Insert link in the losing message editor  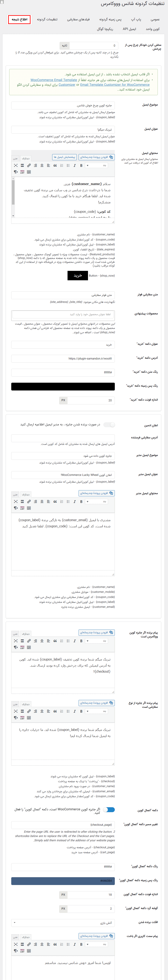click(x=29, y=944)
